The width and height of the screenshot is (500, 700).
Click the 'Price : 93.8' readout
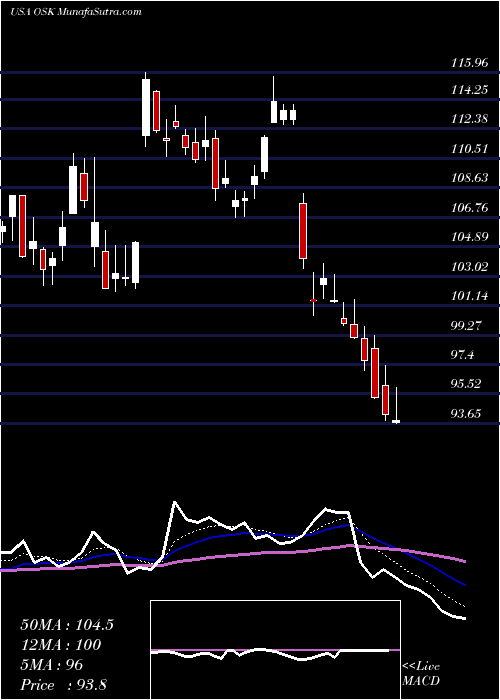(63, 685)
